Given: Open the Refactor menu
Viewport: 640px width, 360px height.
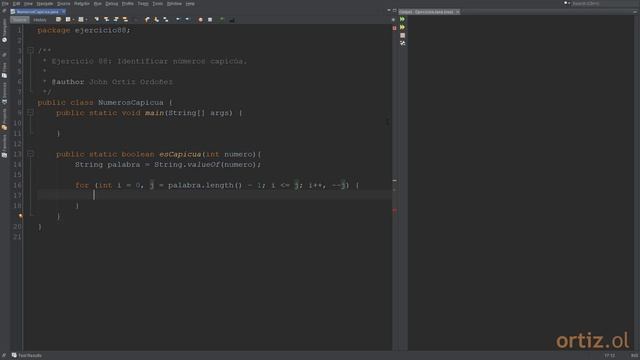Looking at the screenshot, I should (82, 4).
